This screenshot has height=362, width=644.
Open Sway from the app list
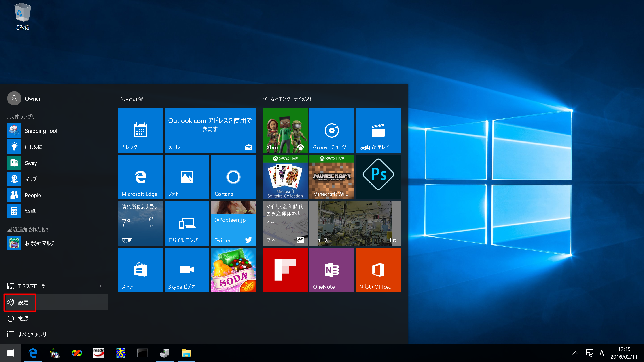tap(57, 163)
